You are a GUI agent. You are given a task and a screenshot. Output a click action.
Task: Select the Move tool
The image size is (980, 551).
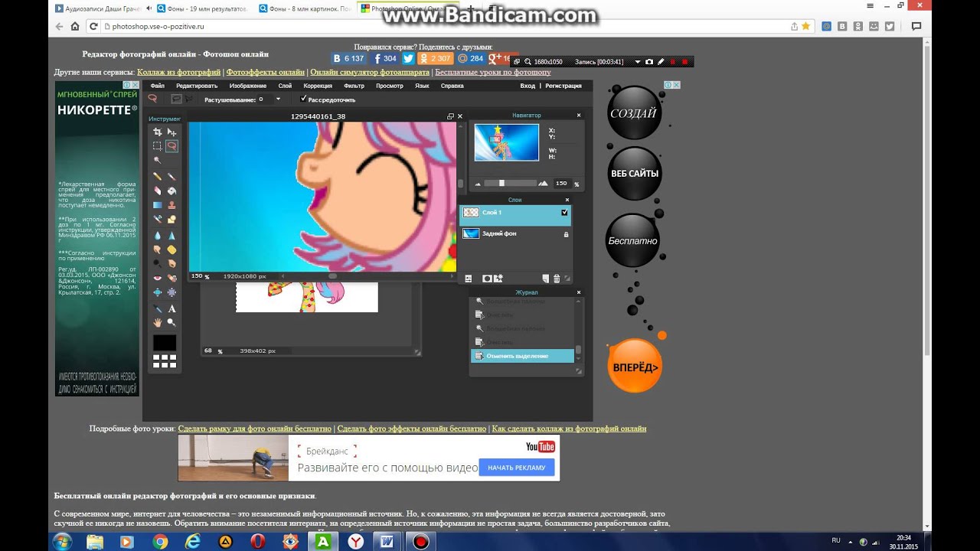[171, 132]
